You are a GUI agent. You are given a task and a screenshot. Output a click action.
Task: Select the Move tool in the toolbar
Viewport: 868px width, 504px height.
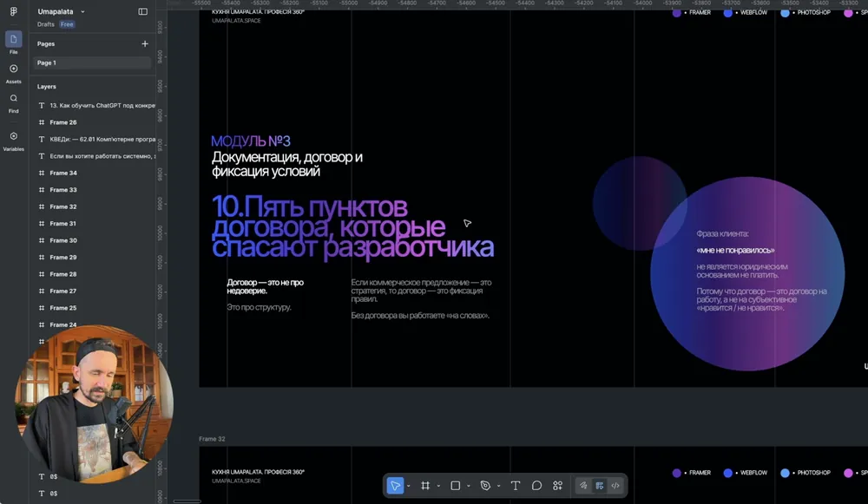pyautogui.click(x=395, y=486)
